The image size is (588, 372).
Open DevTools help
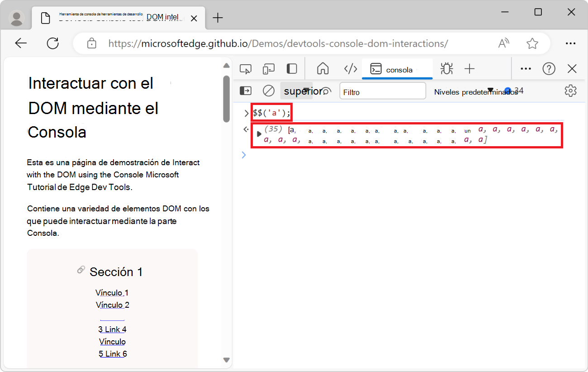click(x=549, y=68)
